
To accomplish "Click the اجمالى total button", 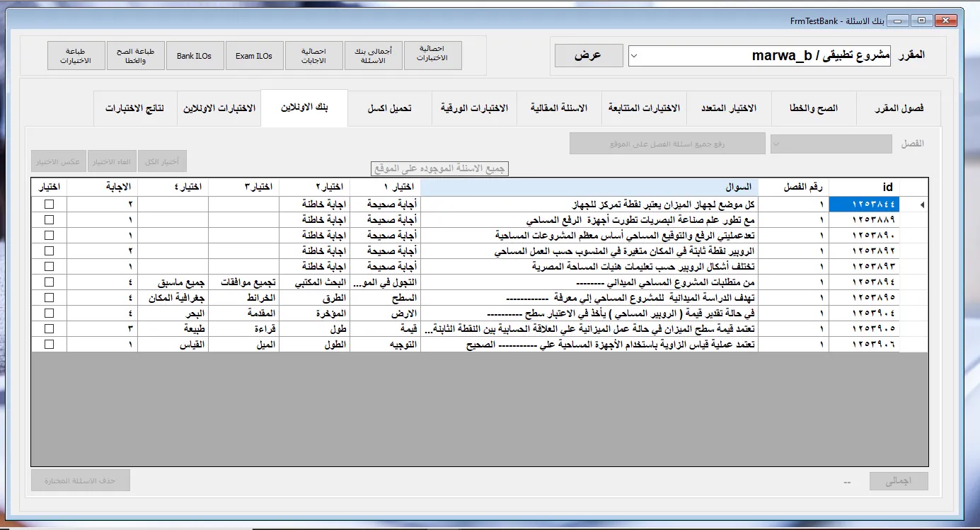I will 899,481.
